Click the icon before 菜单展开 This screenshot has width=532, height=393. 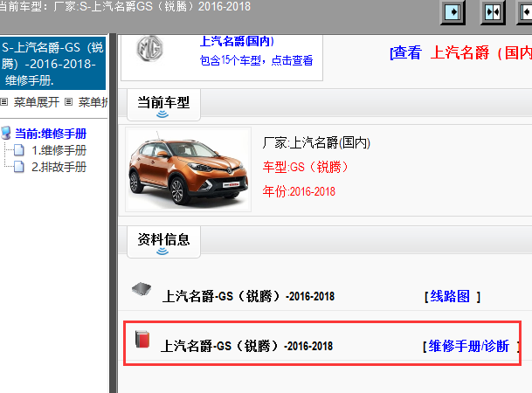tap(4, 101)
